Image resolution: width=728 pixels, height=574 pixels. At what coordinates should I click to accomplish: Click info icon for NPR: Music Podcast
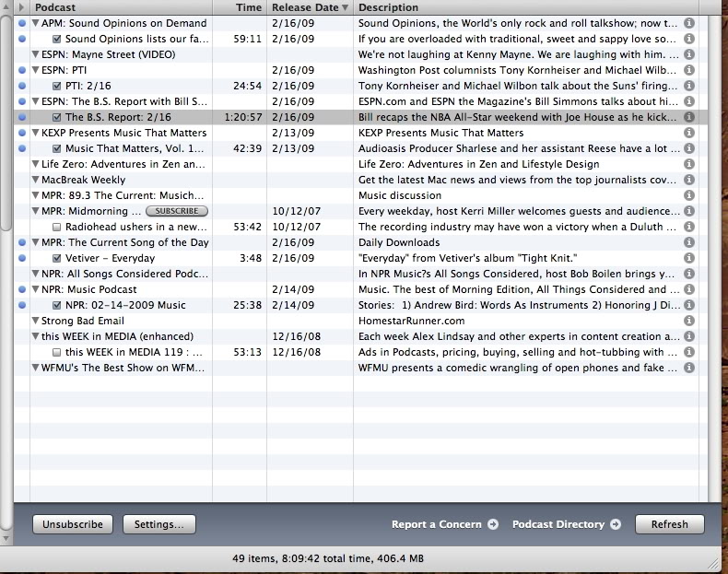point(689,289)
